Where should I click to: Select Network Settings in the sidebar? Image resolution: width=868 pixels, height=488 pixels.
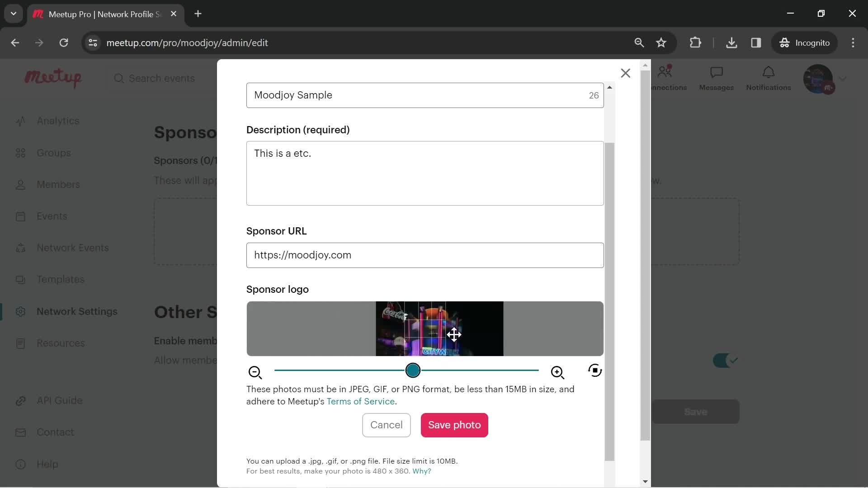click(77, 311)
